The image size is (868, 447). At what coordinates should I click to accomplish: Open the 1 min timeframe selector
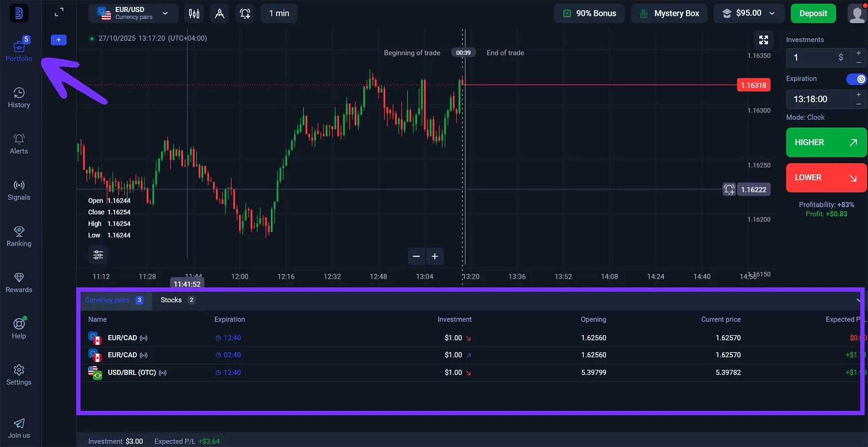click(279, 13)
